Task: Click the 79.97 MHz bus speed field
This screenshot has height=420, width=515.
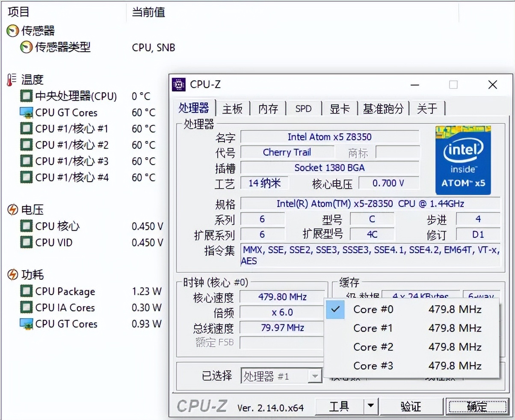Action: (x=282, y=328)
